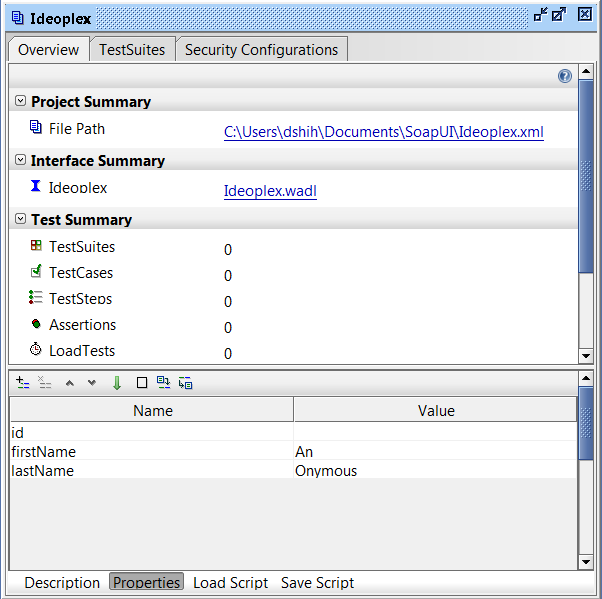Select the id property row
This screenshot has height=599, width=602.
[293, 432]
